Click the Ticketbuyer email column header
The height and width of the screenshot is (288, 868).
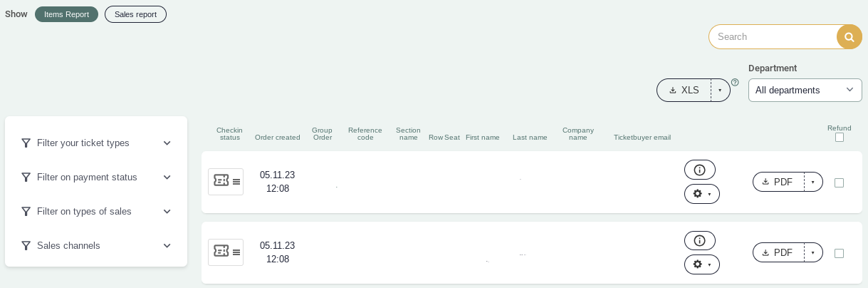642,138
